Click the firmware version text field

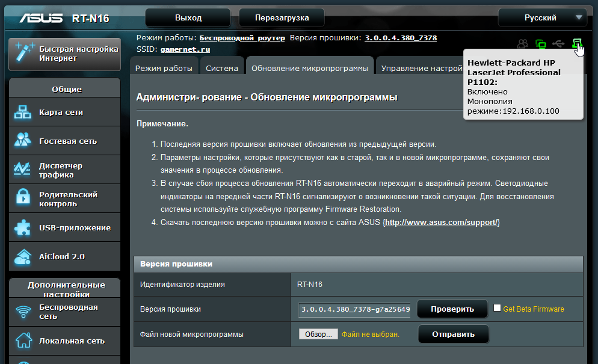pos(355,309)
